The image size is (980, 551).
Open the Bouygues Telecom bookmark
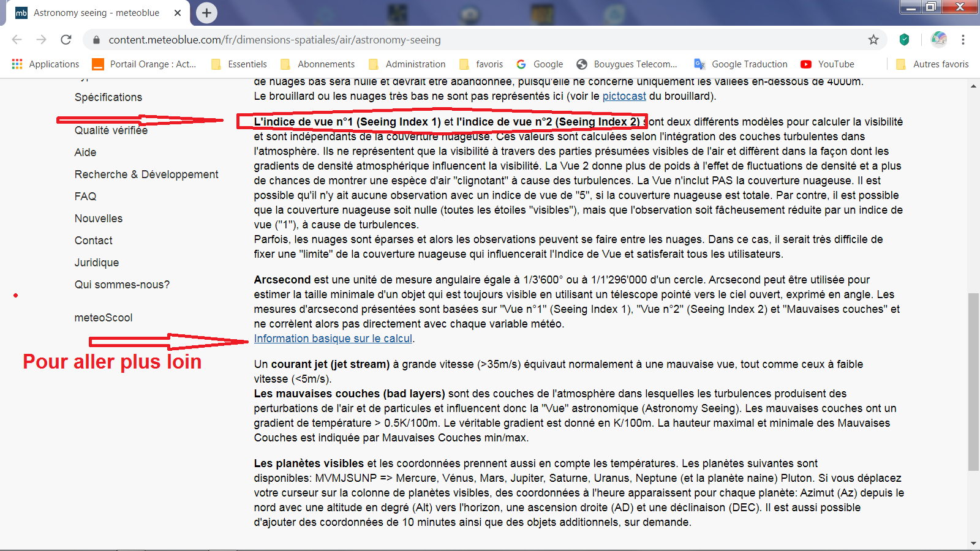click(627, 64)
